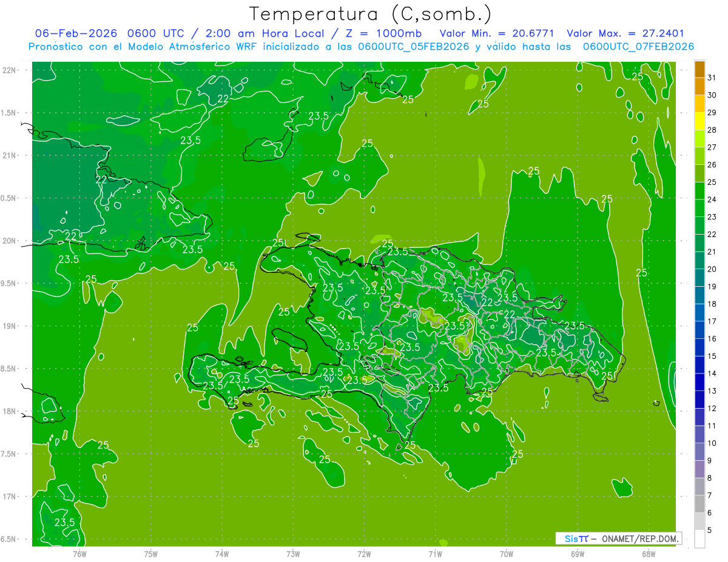
Task: Click legend label '8'
Action: pyautogui.click(x=710, y=478)
